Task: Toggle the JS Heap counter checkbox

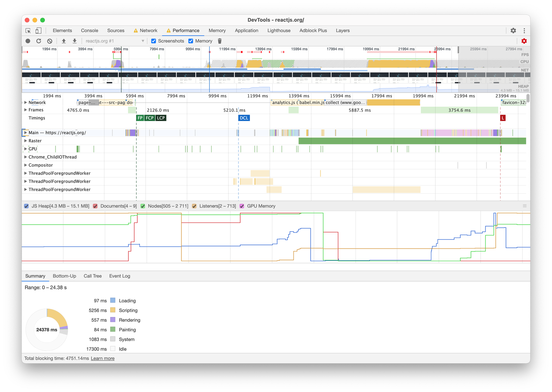Action: pyautogui.click(x=26, y=206)
